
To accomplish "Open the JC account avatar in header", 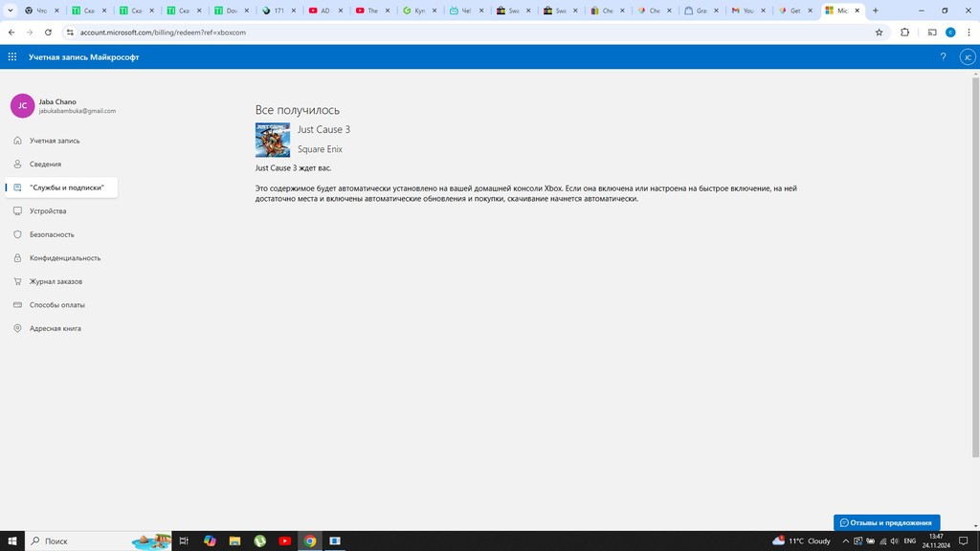I will [968, 56].
